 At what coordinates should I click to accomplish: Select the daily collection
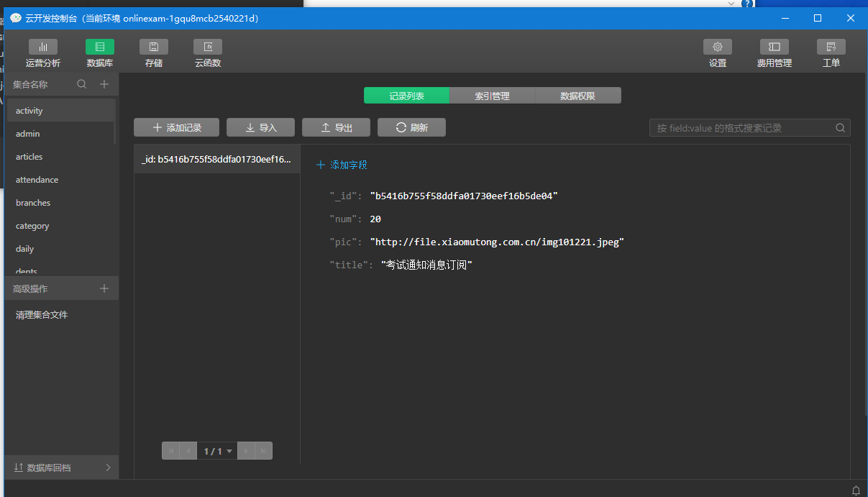click(x=60, y=249)
